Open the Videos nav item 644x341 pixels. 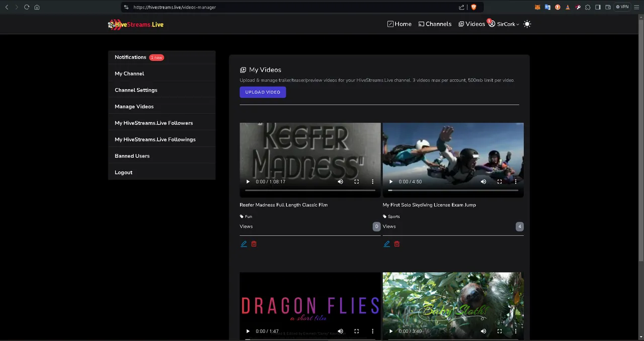pyautogui.click(x=472, y=24)
